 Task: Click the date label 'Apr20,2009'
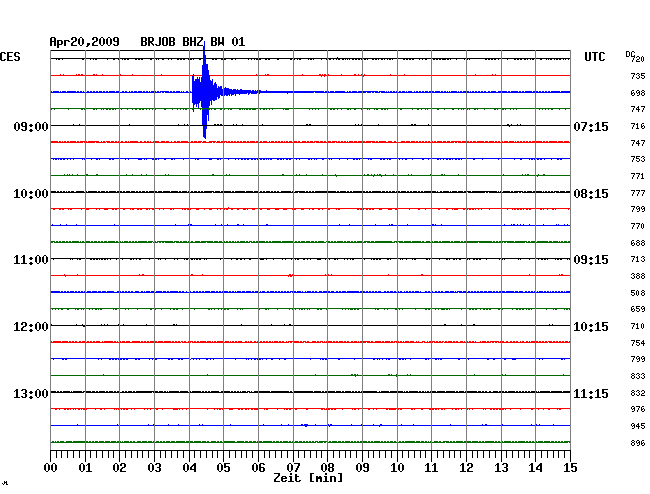point(85,42)
